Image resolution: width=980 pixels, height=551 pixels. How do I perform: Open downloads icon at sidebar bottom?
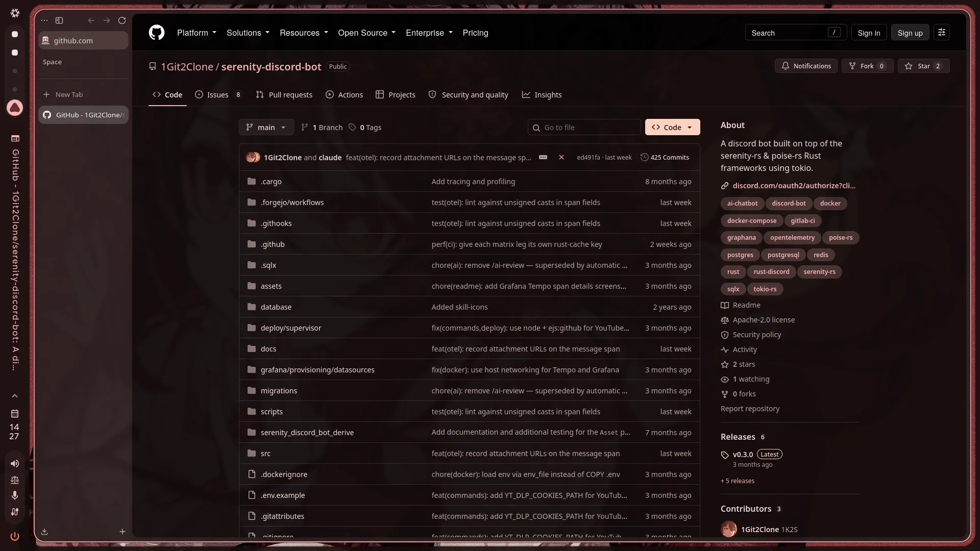(44, 532)
